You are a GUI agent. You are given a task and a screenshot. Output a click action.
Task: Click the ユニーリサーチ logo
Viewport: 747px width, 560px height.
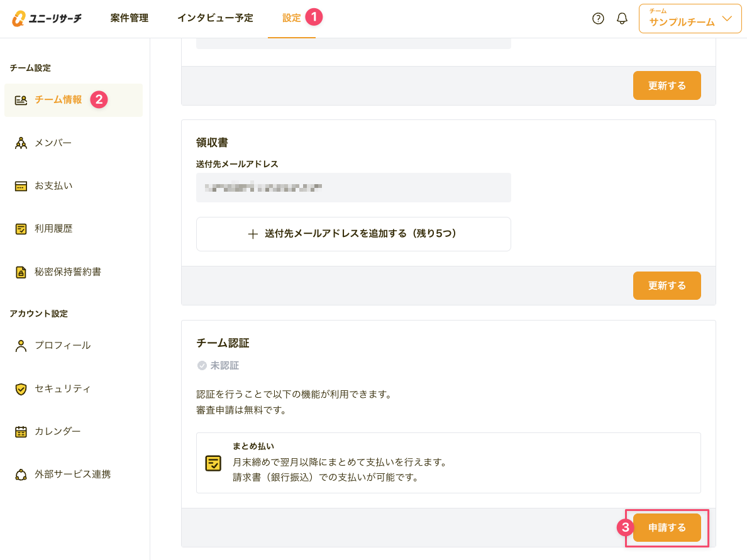tap(47, 18)
